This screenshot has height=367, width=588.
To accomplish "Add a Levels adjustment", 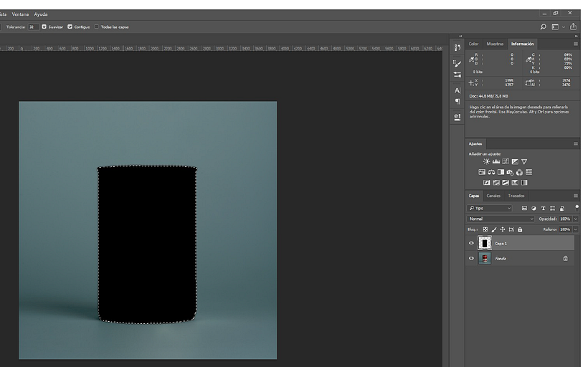I will tap(496, 161).
